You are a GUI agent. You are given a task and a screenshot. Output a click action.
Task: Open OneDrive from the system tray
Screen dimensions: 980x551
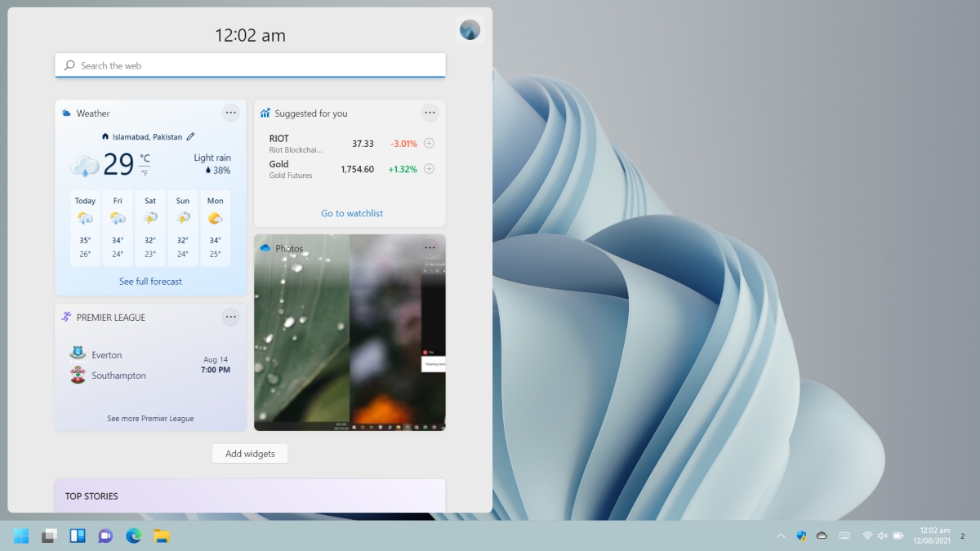[822, 536]
